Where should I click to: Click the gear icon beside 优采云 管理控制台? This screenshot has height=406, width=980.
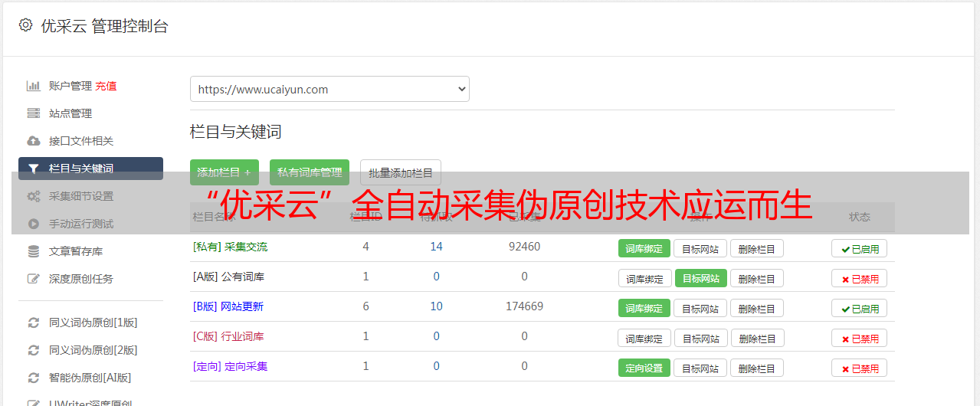(26, 25)
